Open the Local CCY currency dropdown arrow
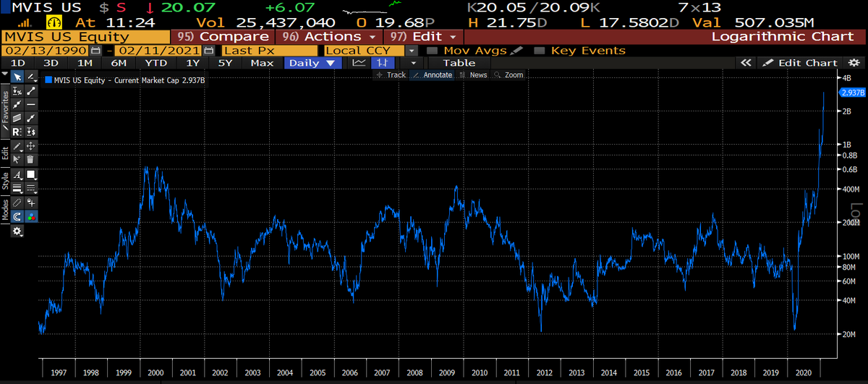Viewport: 868px width, 384px height. pyautogui.click(x=412, y=51)
